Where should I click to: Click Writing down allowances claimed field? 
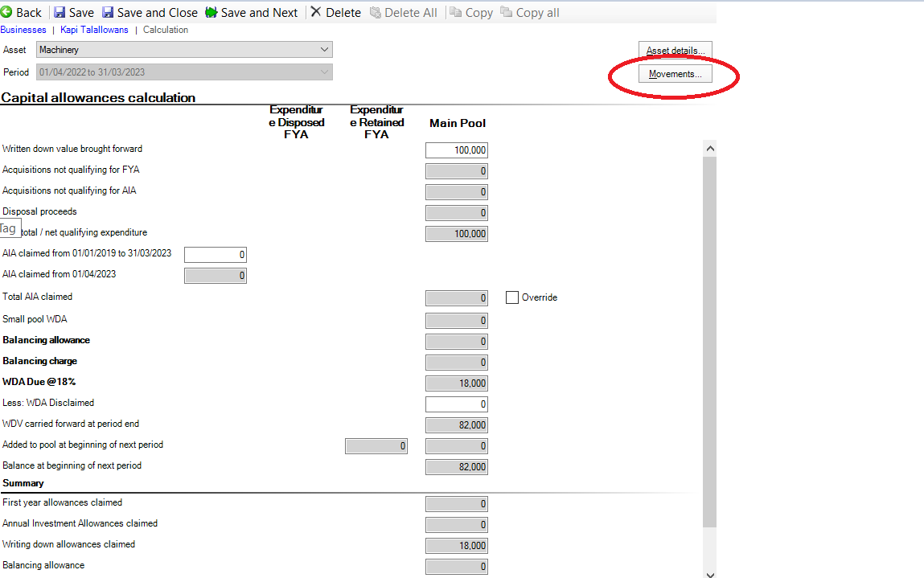coord(457,546)
